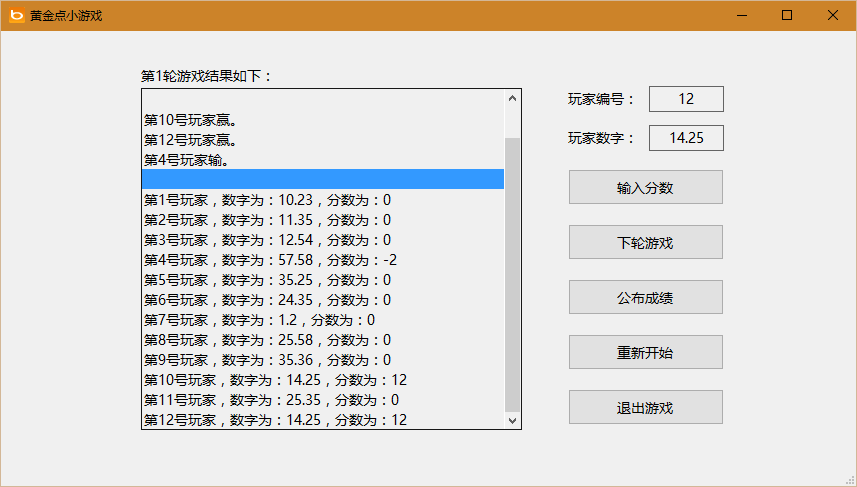Quit using 退出游戏 button
This screenshot has width=857, height=487.
click(x=645, y=407)
